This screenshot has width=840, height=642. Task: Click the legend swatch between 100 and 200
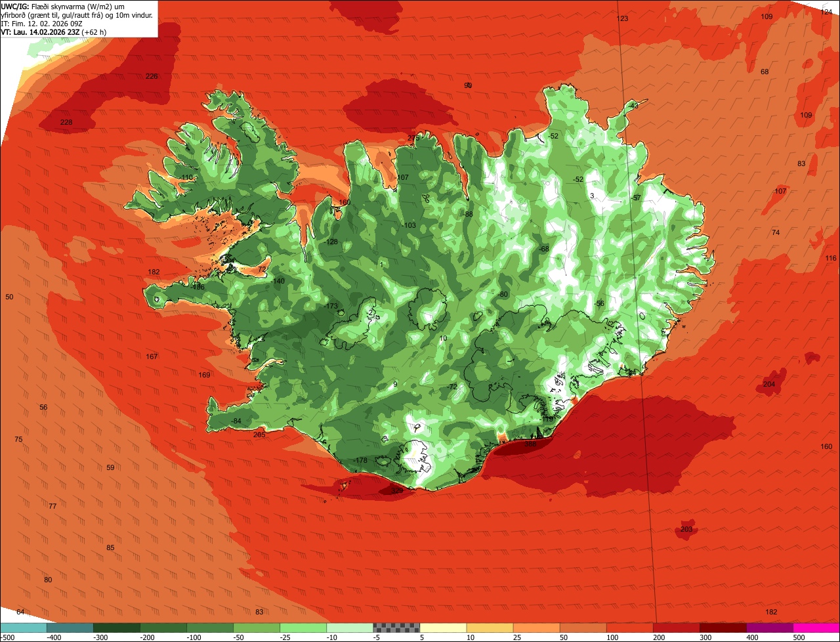point(629,628)
